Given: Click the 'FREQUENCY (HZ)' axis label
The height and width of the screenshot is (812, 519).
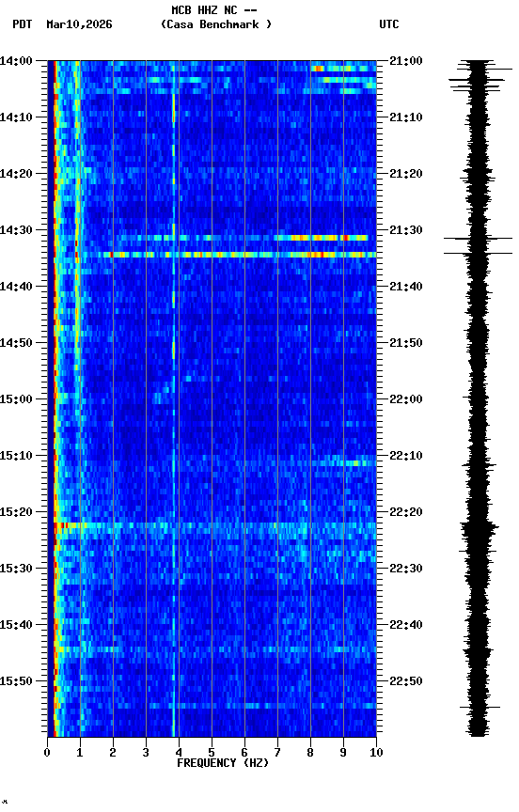Looking at the screenshot, I should (x=223, y=763).
